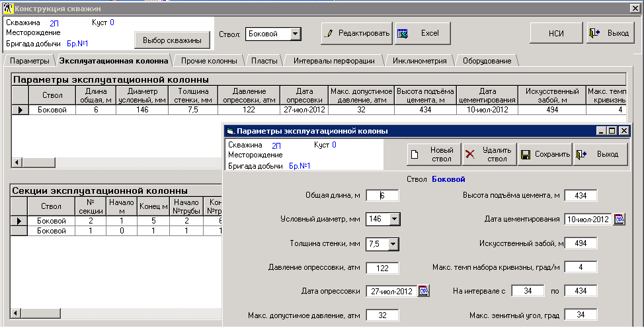Select the Эксплуатационная колонна tab
This screenshot has height=328, width=644.
point(114,61)
